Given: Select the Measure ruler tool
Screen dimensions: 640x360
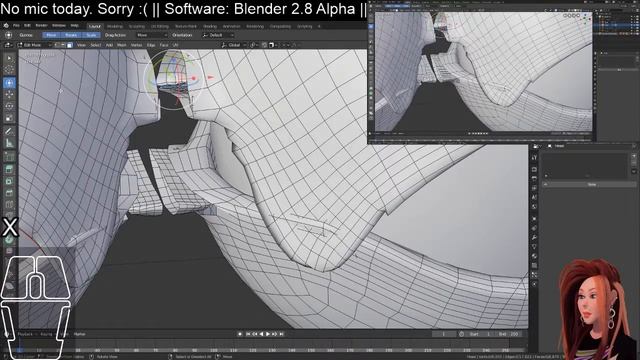Looking at the screenshot, I should [9, 143].
